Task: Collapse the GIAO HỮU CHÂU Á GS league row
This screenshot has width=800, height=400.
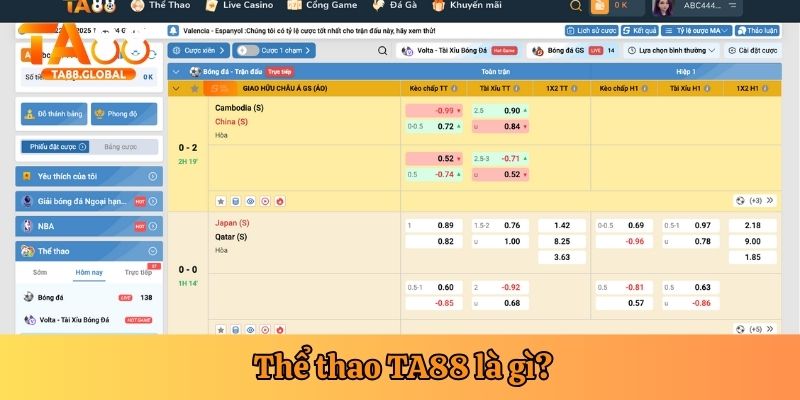Action: click(176, 88)
